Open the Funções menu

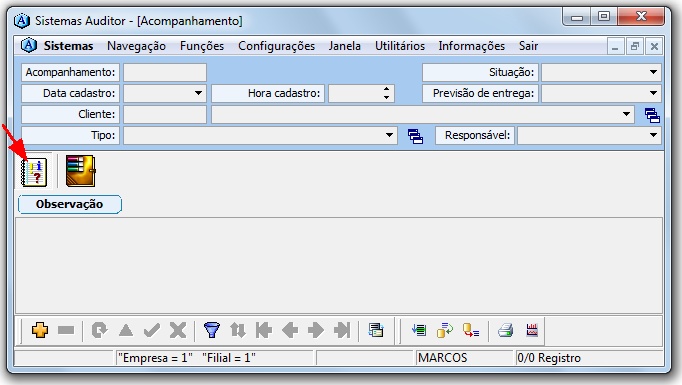(202, 46)
